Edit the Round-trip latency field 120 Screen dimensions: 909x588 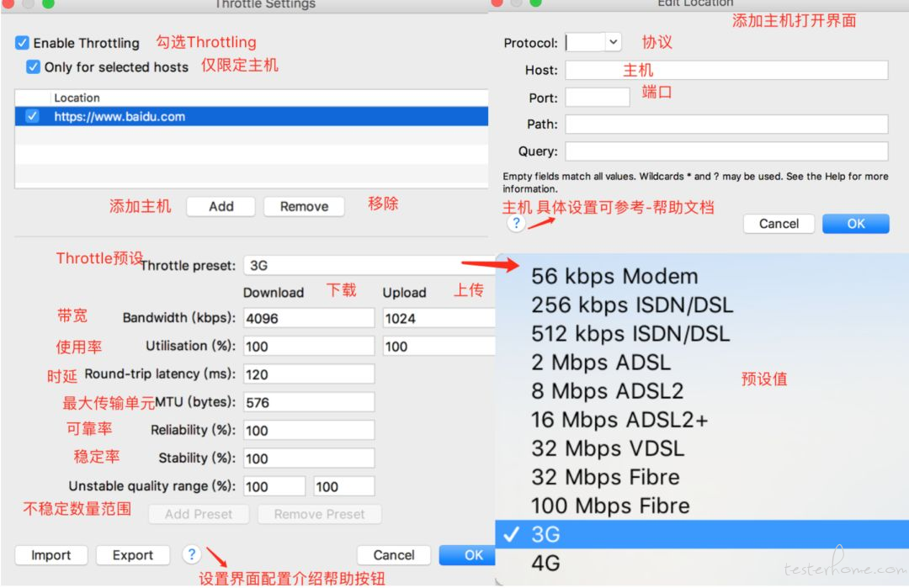[x=309, y=374]
